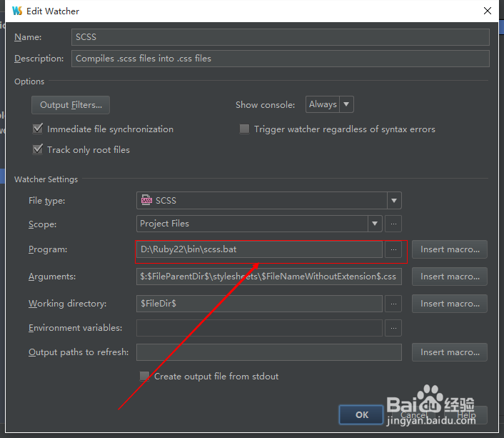Browse for Program file with ellipsis button
This screenshot has width=504, height=438.
tap(393, 249)
